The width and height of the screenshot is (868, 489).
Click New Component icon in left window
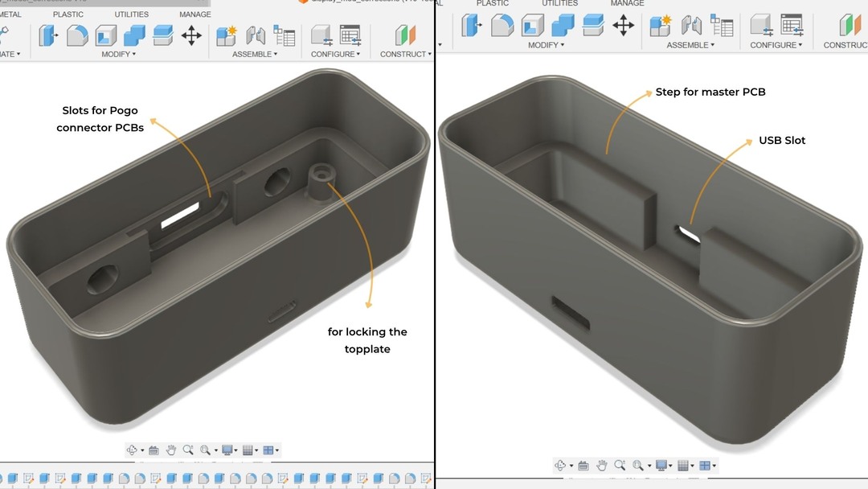pos(226,35)
